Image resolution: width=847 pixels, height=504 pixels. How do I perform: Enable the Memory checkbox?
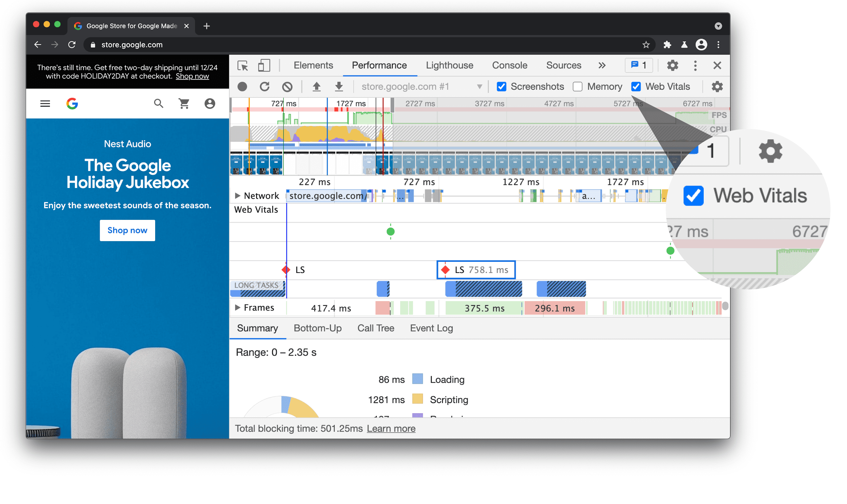click(576, 86)
